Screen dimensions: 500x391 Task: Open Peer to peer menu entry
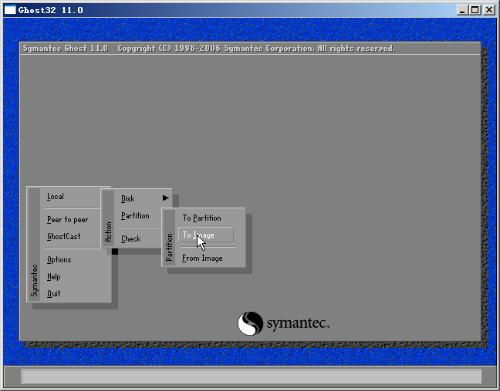(x=68, y=219)
